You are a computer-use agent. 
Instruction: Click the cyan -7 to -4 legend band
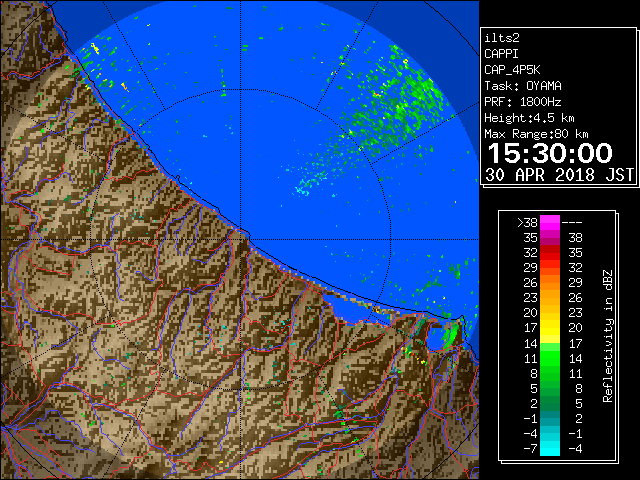click(550, 448)
